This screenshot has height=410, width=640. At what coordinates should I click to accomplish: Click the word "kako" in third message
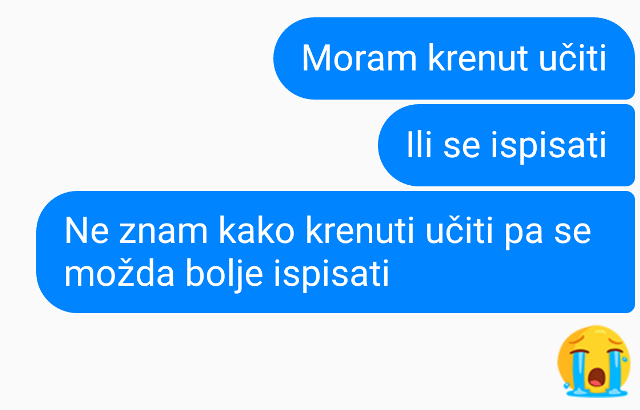[256, 230]
